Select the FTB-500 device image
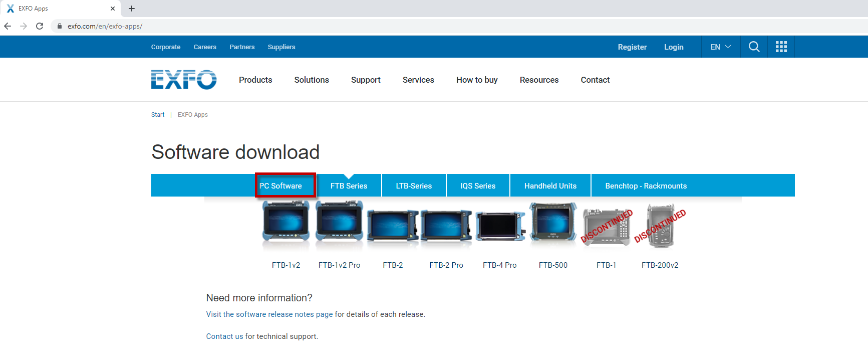868x364 pixels. pyautogui.click(x=553, y=225)
